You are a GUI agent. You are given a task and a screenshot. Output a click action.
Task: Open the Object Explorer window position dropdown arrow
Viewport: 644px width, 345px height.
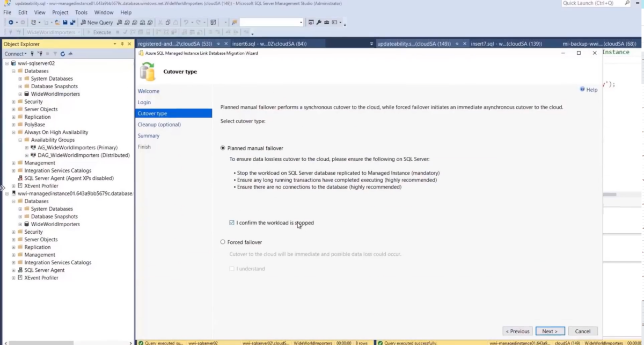click(114, 44)
